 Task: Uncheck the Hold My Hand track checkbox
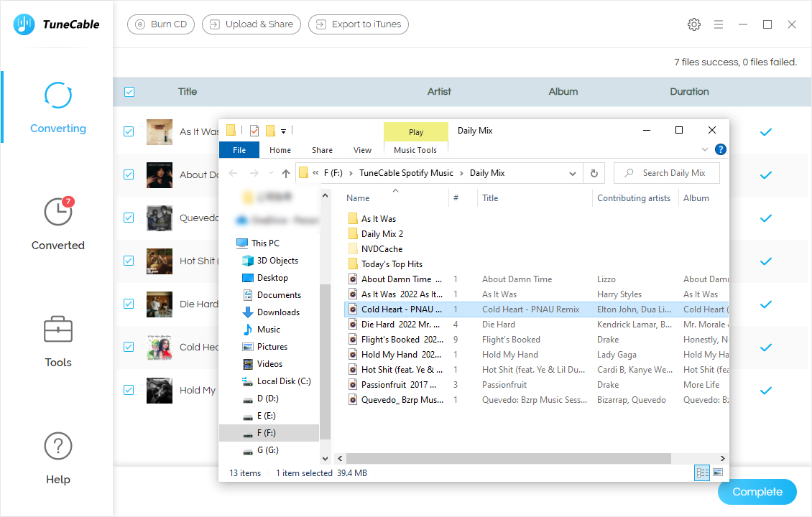click(129, 390)
